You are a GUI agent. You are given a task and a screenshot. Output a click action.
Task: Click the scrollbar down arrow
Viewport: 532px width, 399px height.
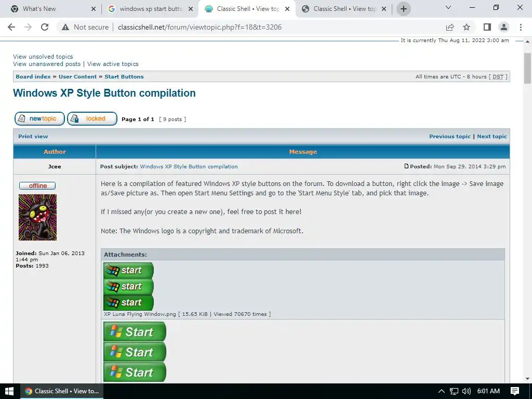coord(527,379)
